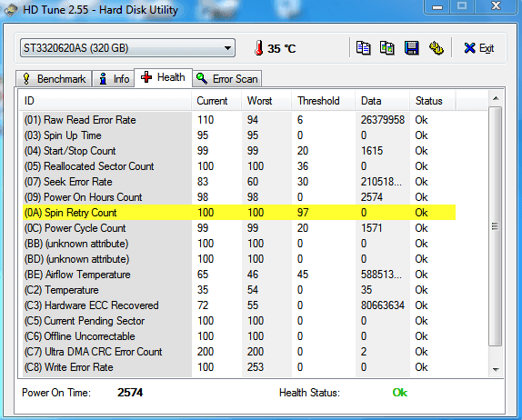Select the Seek Error Rate row
Screen dimensions: 522x420
(239, 182)
